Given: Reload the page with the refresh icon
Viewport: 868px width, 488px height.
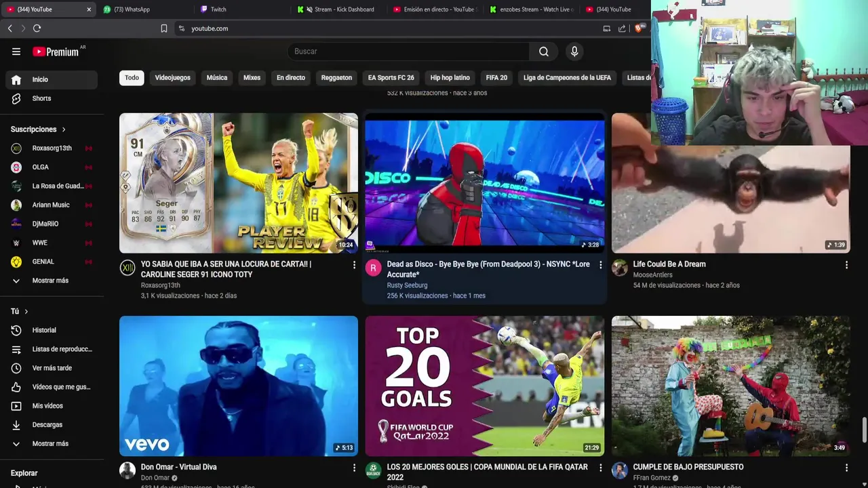Looking at the screenshot, I should click(37, 28).
